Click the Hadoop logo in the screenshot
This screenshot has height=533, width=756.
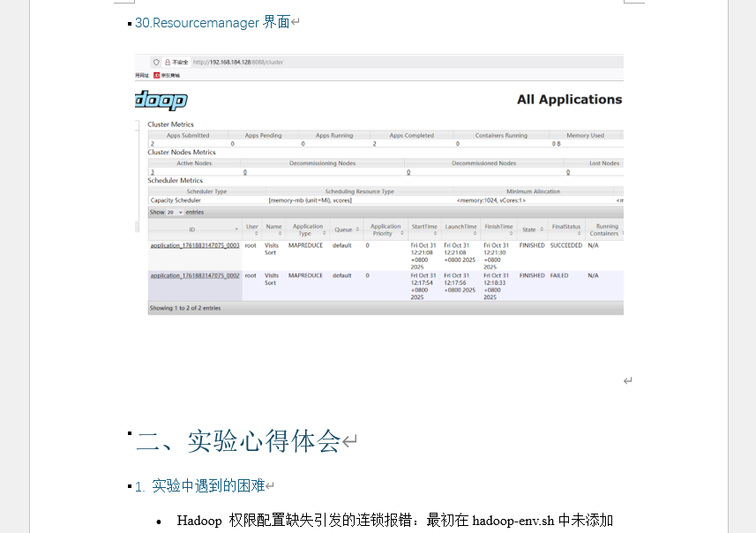point(161,101)
